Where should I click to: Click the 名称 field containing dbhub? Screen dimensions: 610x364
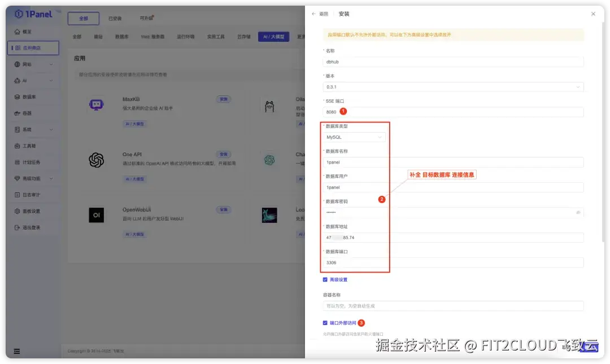453,62
